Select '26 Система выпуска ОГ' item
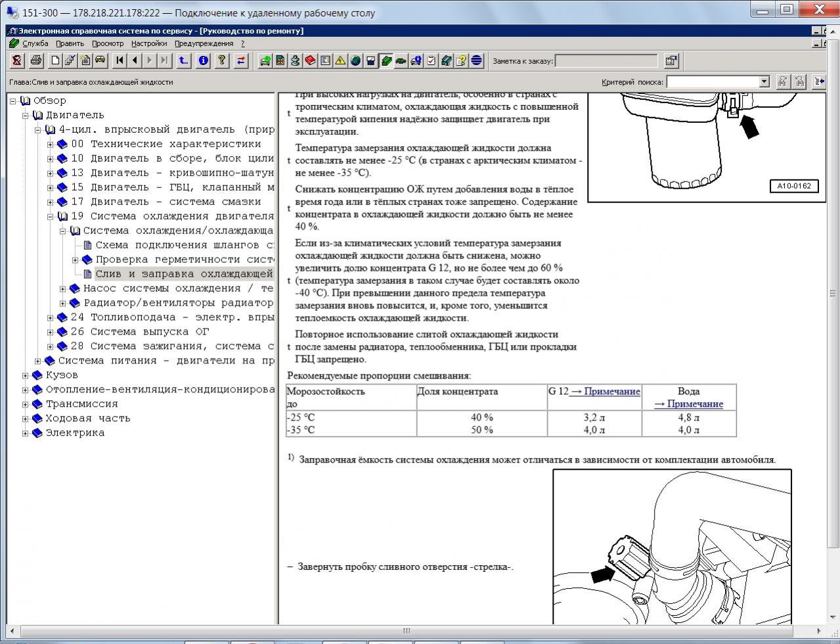Image resolution: width=840 pixels, height=644 pixels. [x=139, y=332]
